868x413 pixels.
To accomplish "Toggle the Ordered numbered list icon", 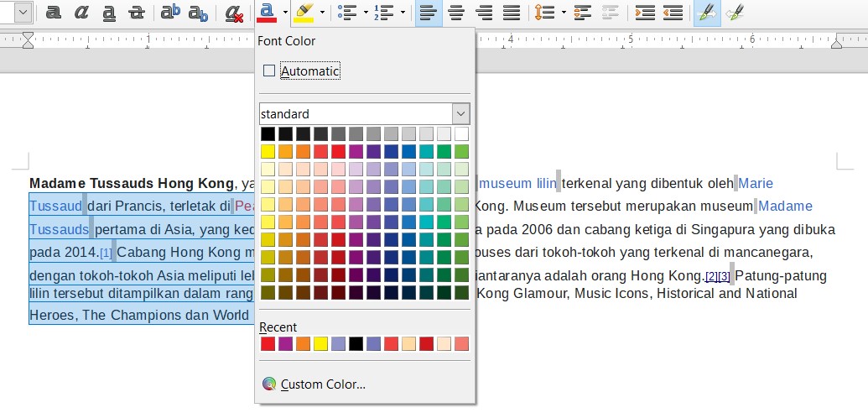I will (x=383, y=13).
